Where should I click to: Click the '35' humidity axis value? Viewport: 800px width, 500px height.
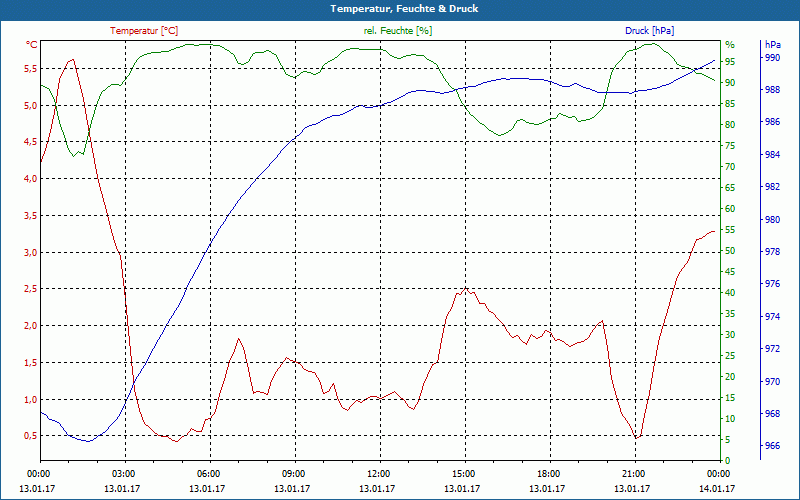point(730,314)
